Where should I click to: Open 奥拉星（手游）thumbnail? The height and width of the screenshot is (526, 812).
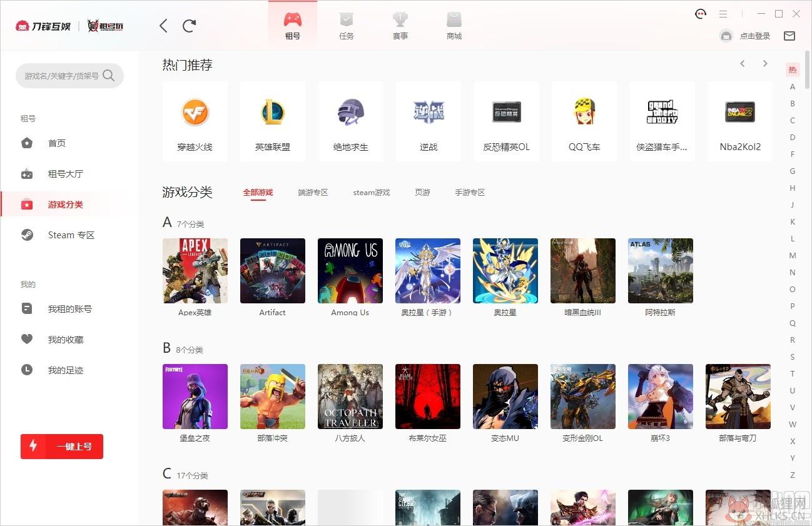pyautogui.click(x=428, y=271)
